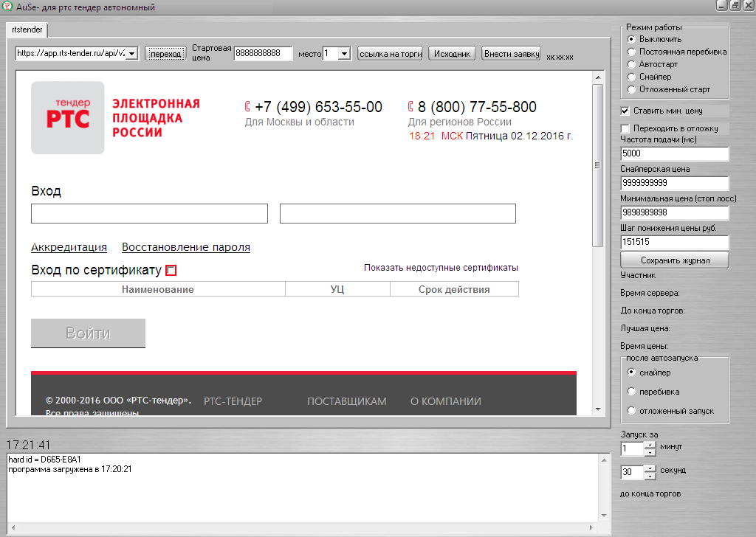Open the ПОСТАВЩИКАМ footer menu item

point(346,401)
